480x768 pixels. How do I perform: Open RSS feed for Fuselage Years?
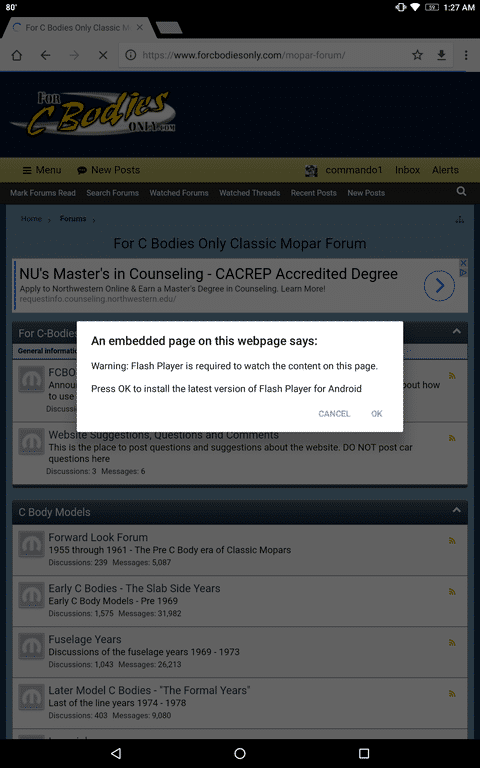coord(452,643)
